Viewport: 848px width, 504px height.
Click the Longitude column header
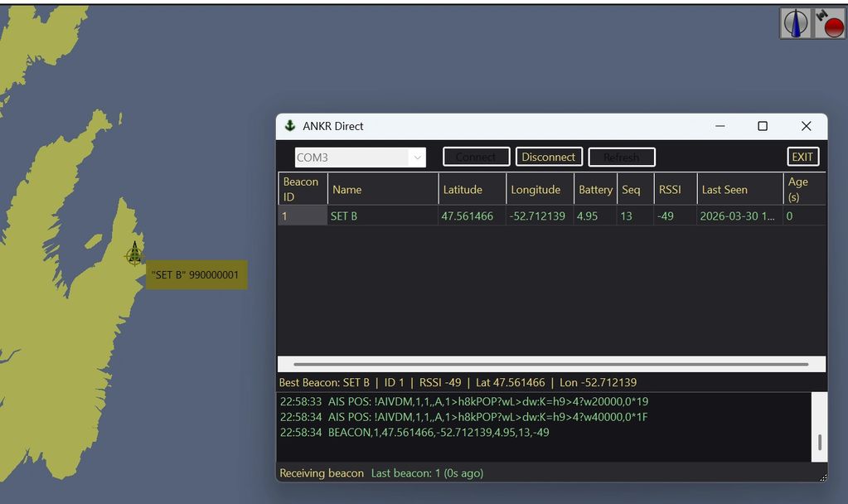pyautogui.click(x=535, y=190)
